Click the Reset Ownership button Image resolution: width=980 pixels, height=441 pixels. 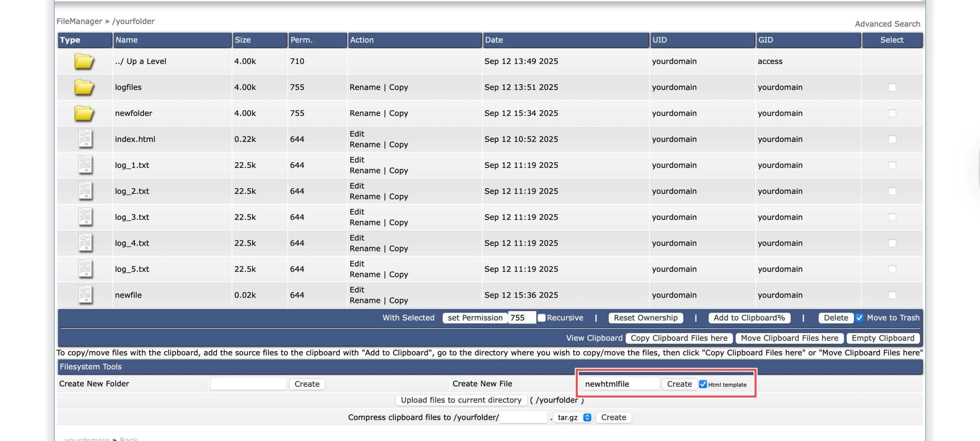click(x=645, y=318)
